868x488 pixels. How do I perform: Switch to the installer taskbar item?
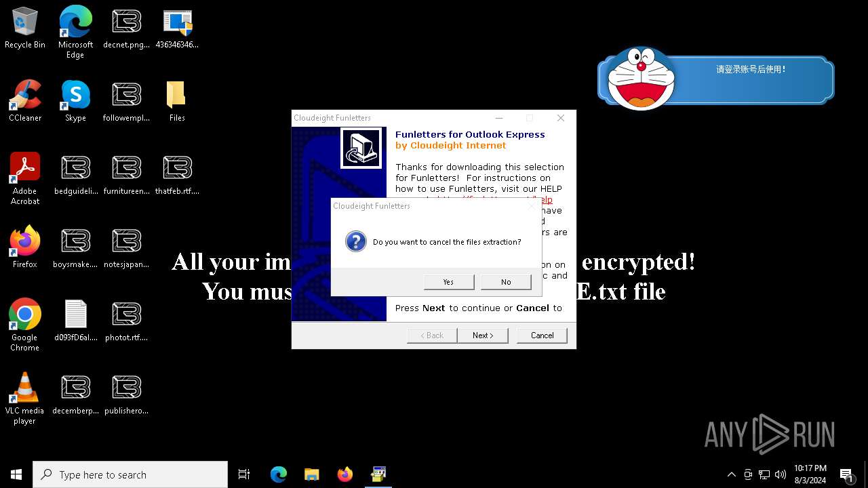pyautogui.click(x=378, y=474)
